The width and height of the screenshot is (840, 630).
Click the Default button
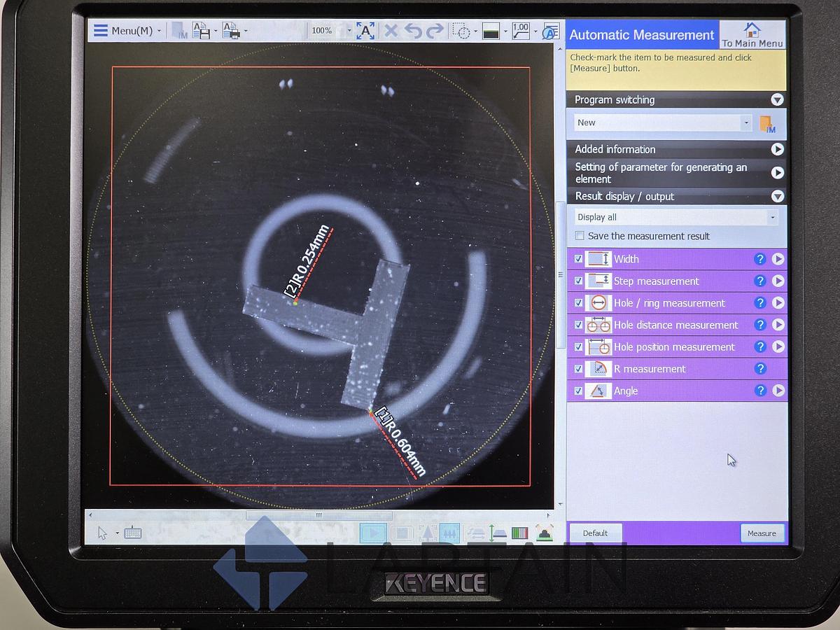pos(595,533)
